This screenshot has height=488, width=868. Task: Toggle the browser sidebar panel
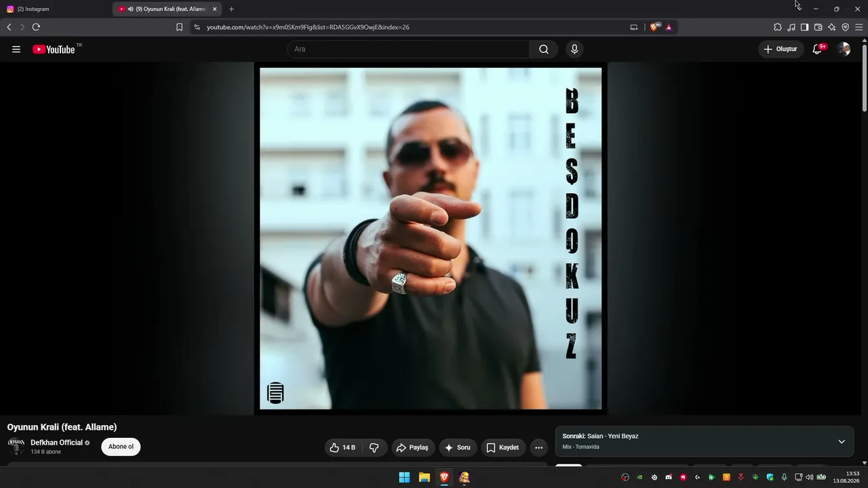click(x=804, y=27)
